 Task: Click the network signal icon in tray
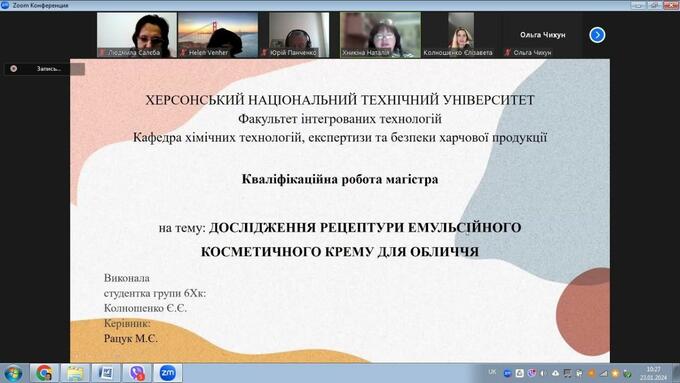click(604, 373)
